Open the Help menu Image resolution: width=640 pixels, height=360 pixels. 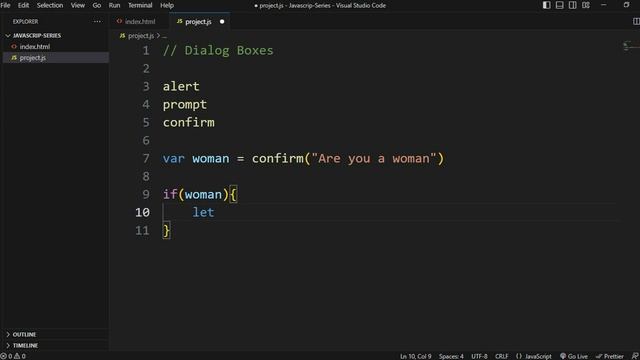(x=167, y=5)
